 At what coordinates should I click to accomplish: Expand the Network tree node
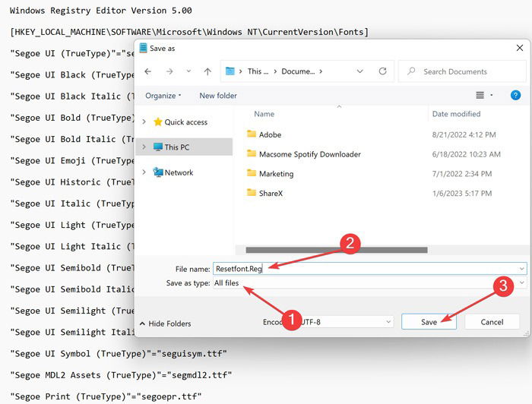click(x=144, y=172)
